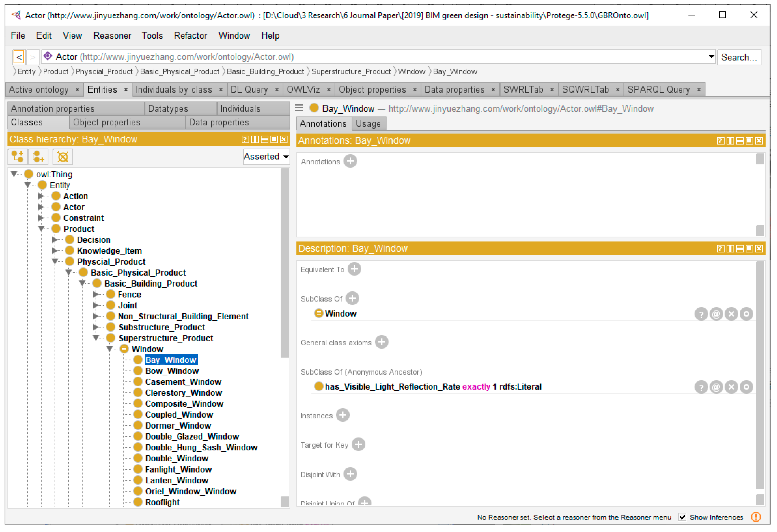Click the annotate icon on has_Visible_Light_Reflection_Rate row
Image resolution: width=777 pixels, height=532 pixels.
coord(716,387)
